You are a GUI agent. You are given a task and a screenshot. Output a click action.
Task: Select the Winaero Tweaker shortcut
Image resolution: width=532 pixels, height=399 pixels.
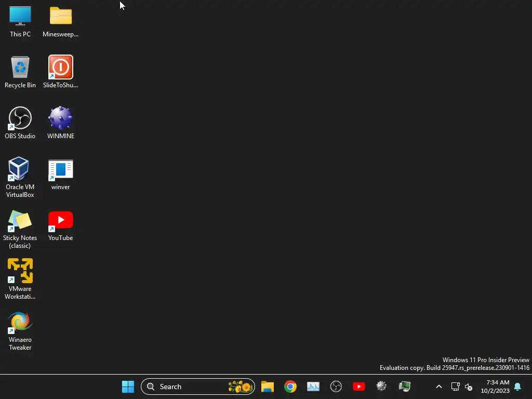[20, 331]
